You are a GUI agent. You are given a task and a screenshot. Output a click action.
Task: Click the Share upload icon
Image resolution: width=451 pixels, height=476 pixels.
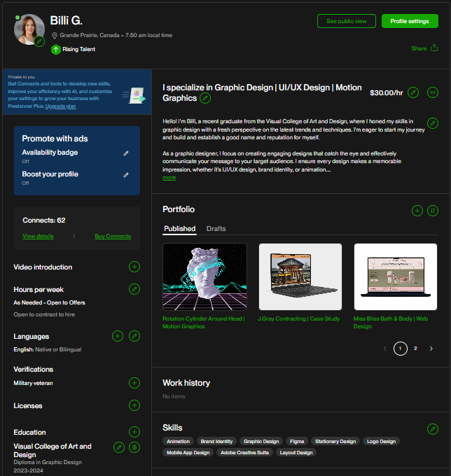click(434, 48)
